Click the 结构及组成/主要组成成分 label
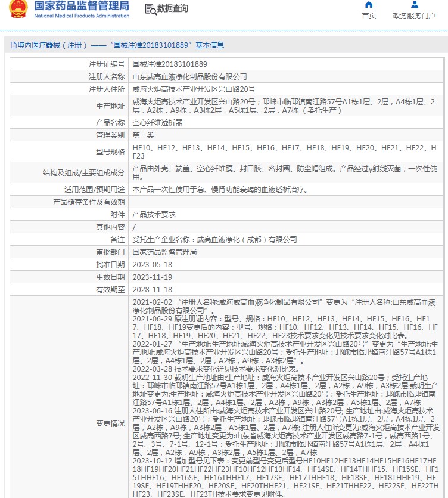Viewport: 448px width, 498px height. [x=84, y=173]
